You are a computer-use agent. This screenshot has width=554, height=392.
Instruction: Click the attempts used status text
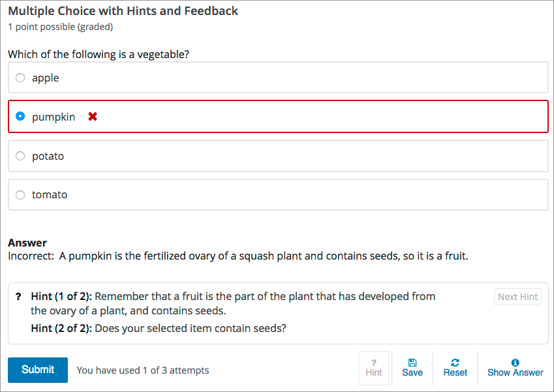(143, 370)
